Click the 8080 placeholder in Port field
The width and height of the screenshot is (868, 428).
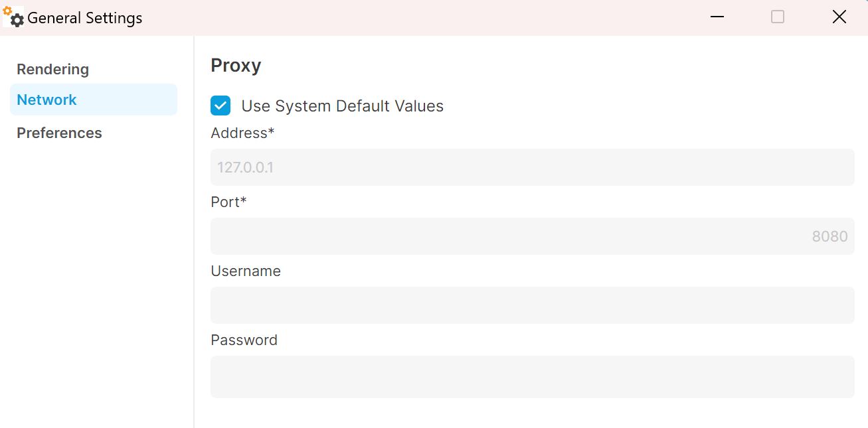tap(829, 236)
